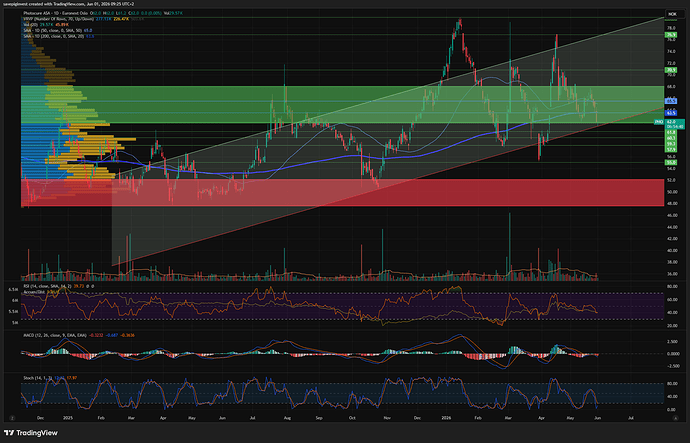Select the RSI (14, close, SMA) legend
Image resolution: width=690 pixels, height=443 pixels.
tap(48, 286)
